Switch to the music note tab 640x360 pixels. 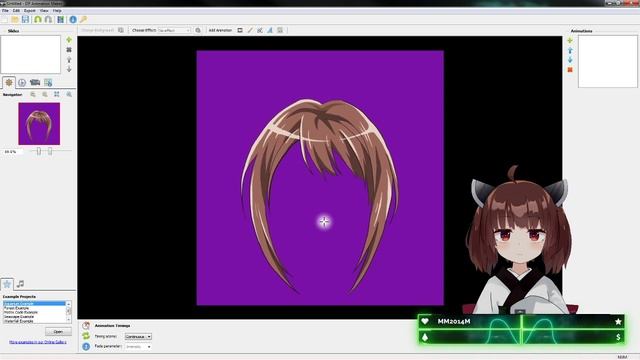click(x=20, y=283)
